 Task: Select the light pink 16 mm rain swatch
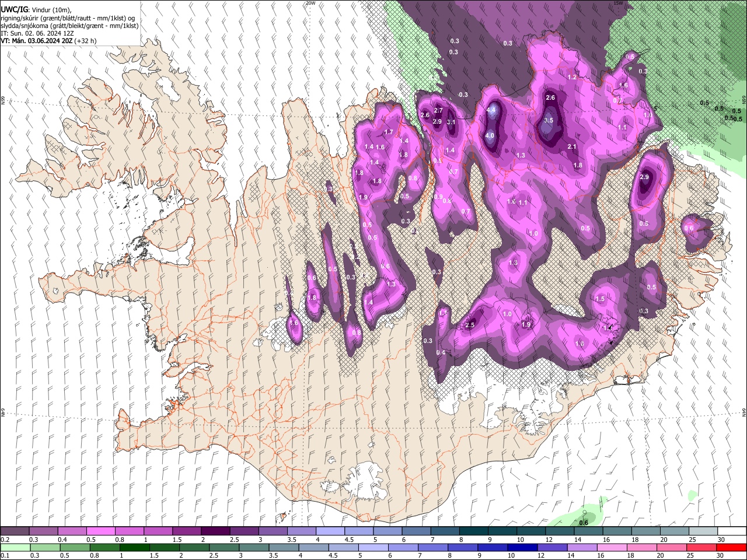[x=612, y=548]
